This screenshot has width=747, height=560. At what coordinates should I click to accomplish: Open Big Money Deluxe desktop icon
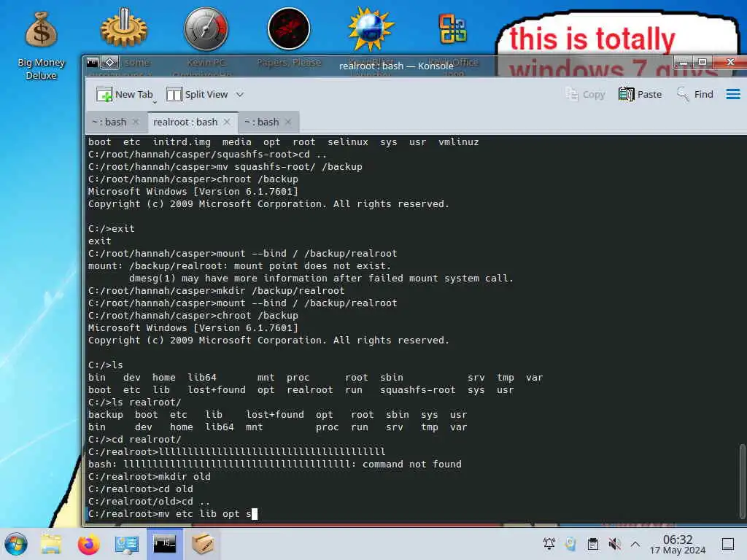tap(42, 46)
